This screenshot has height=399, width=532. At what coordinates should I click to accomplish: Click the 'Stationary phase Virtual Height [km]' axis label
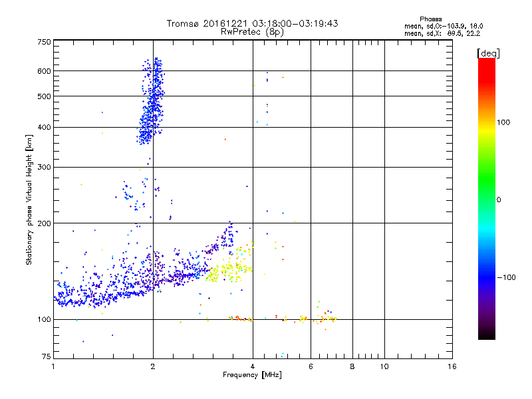pos(29,200)
